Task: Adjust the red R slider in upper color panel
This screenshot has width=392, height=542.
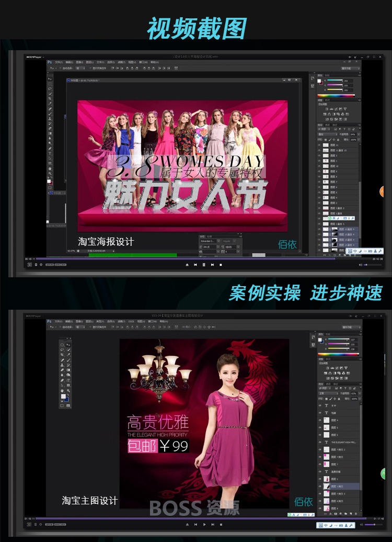Action: point(335,81)
